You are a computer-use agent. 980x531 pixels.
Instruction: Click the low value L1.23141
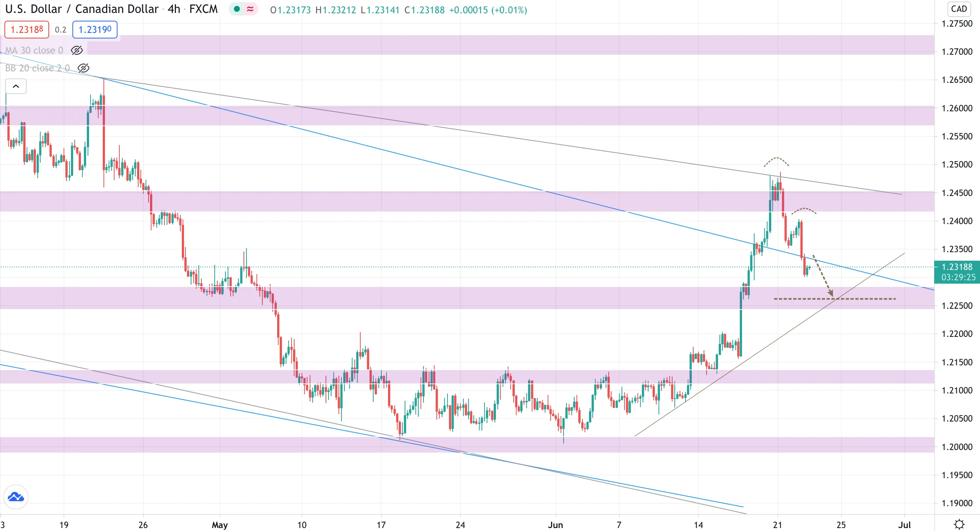380,10
